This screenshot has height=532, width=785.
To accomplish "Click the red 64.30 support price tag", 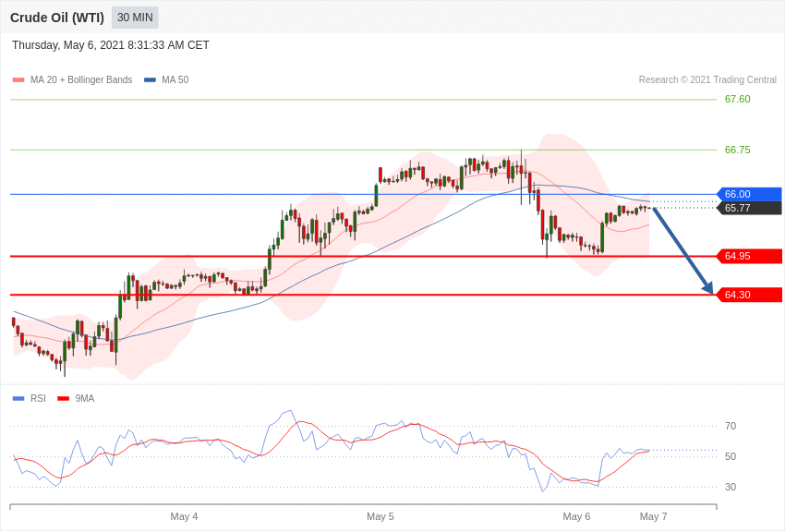I will [x=750, y=295].
